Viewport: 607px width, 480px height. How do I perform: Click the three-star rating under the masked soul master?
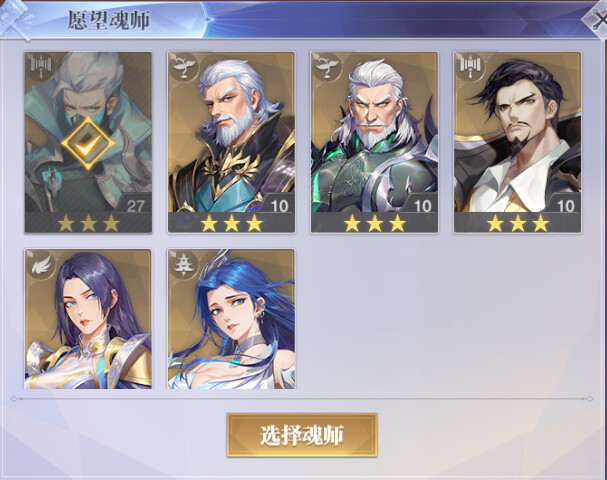click(x=88, y=223)
